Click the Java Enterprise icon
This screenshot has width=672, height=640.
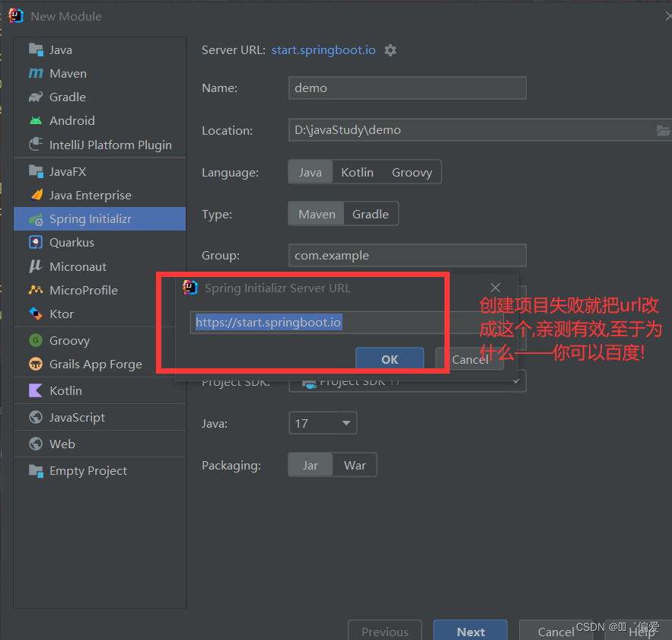point(36,195)
